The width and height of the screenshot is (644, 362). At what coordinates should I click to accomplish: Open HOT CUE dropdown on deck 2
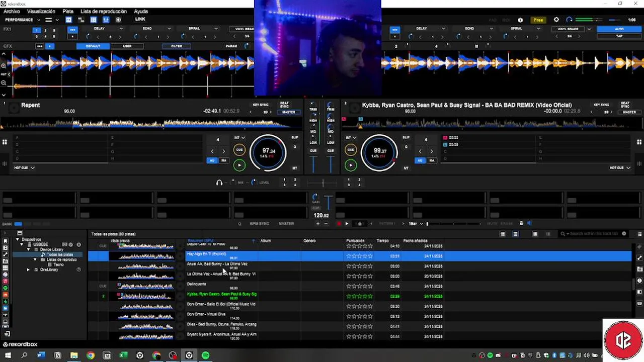pos(620,168)
